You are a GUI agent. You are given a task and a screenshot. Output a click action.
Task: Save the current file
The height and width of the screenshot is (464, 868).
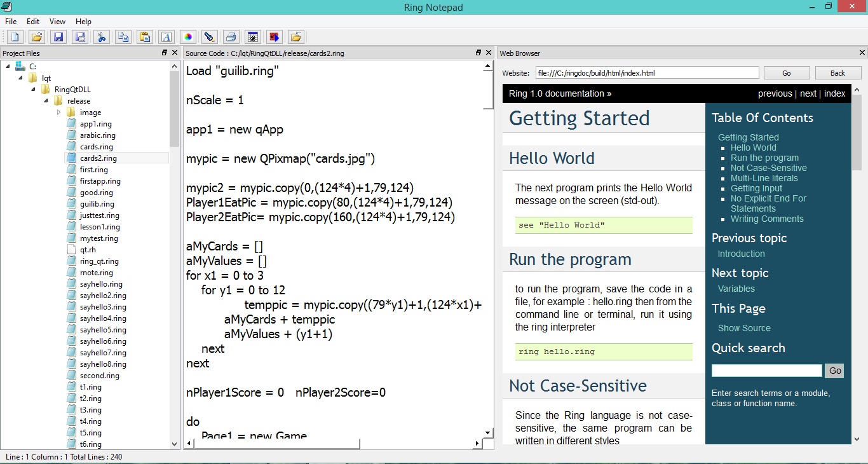pyautogui.click(x=58, y=37)
